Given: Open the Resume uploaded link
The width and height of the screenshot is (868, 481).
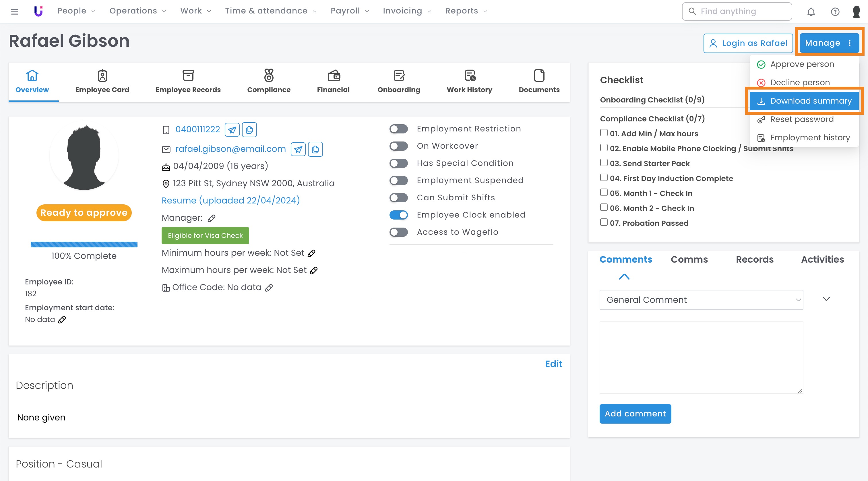Looking at the screenshot, I should click(230, 200).
